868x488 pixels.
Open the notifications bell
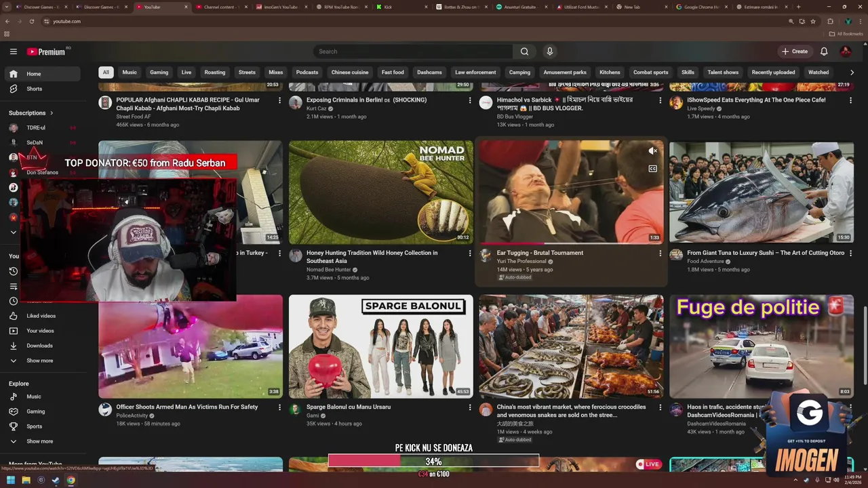(824, 52)
